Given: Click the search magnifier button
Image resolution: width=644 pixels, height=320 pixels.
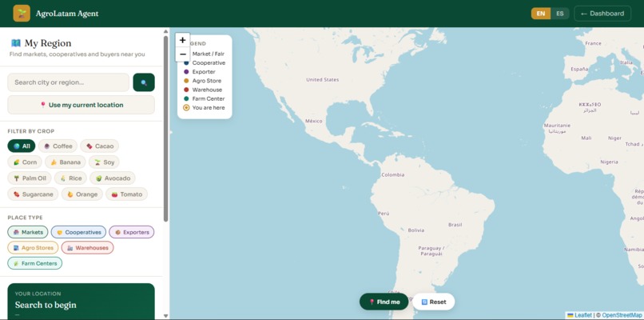Looking at the screenshot, I should coord(144,82).
